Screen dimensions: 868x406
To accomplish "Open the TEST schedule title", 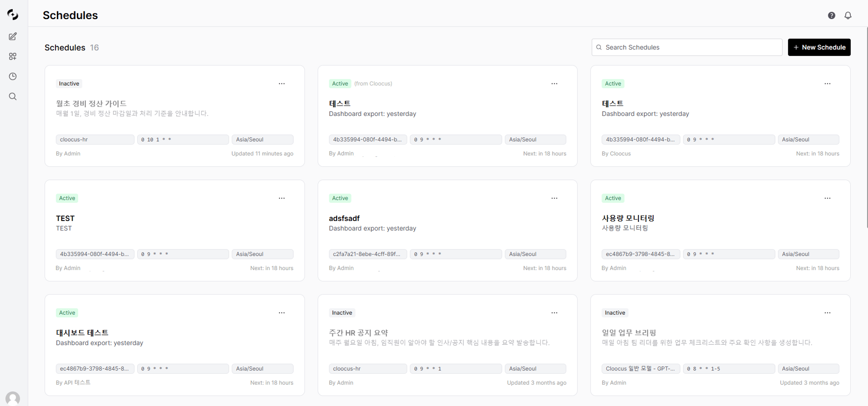I will tap(65, 218).
